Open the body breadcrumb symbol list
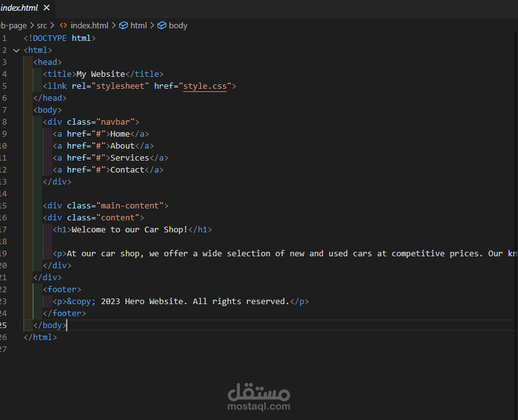This screenshot has width=518, height=420. [x=178, y=26]
